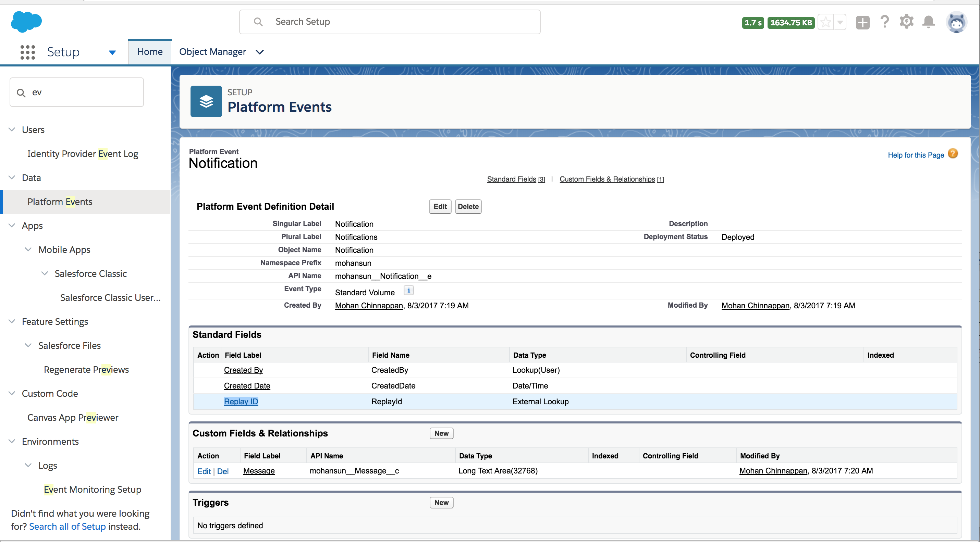
Task: Switch to the Object Manager tab
Action: 212,52
